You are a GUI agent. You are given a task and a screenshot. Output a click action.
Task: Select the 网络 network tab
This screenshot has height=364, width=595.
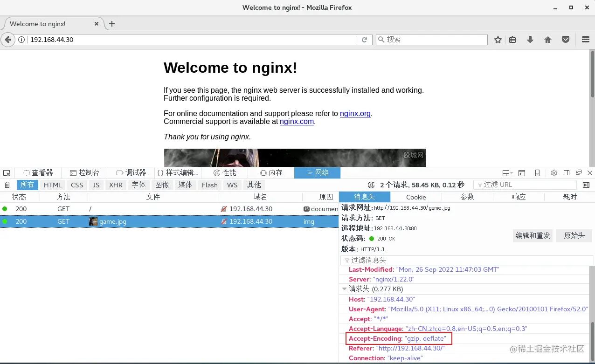[318, 173]
